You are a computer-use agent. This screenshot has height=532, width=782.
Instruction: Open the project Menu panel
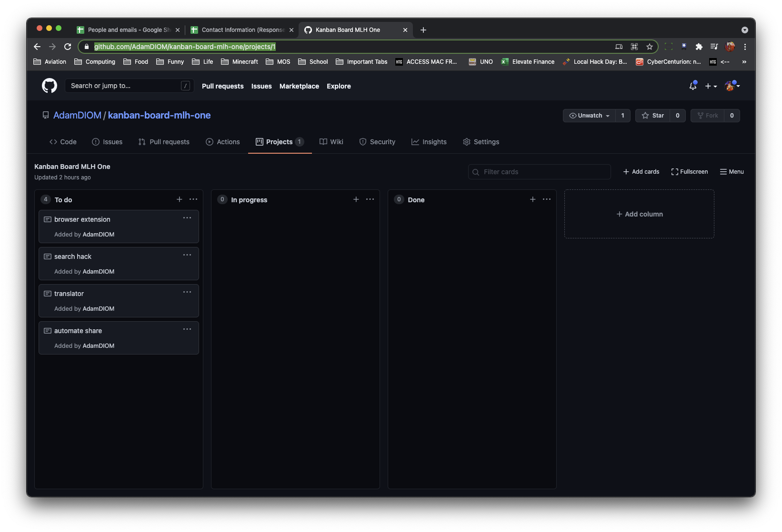(732, 172)
